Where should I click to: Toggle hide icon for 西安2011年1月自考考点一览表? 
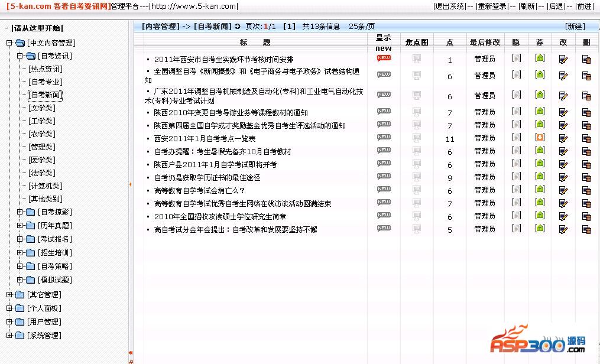pos(517,137)
